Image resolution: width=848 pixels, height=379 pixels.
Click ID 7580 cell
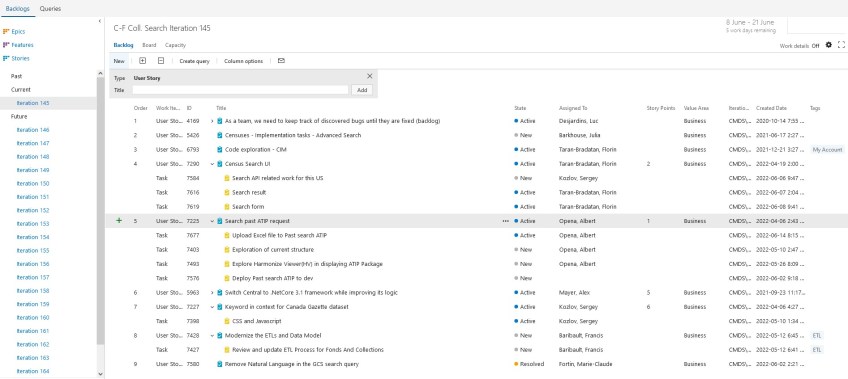click(x=193, y=364)
